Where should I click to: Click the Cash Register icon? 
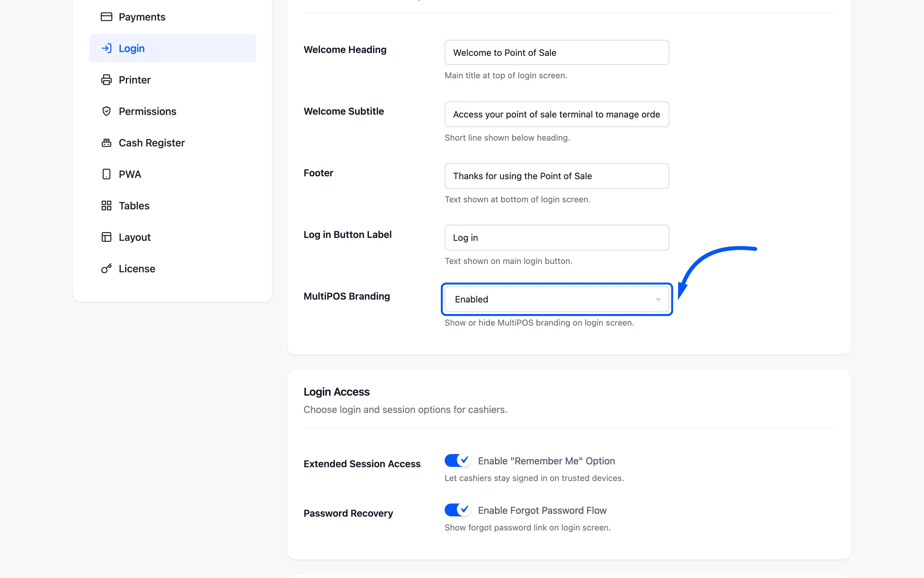pos(106,143)
